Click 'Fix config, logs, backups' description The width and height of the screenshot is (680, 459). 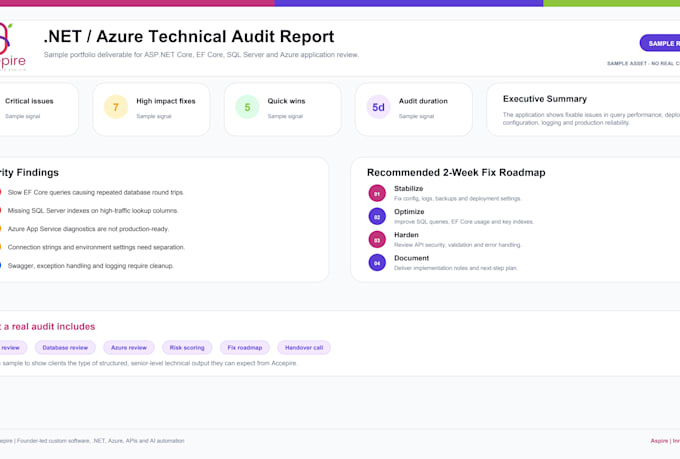coord(458,199)
